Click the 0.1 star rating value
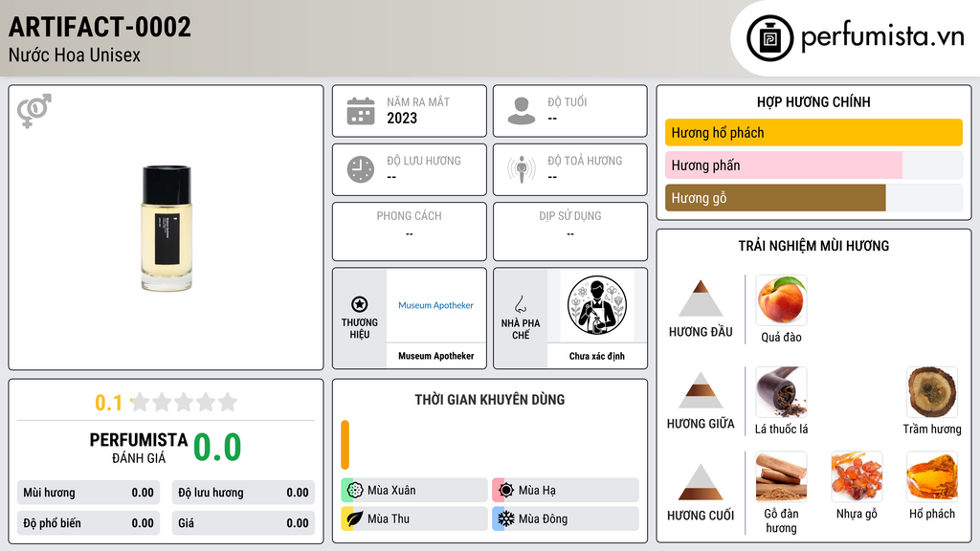The height and width of the screenshot is (551, 980). [108, 403]
